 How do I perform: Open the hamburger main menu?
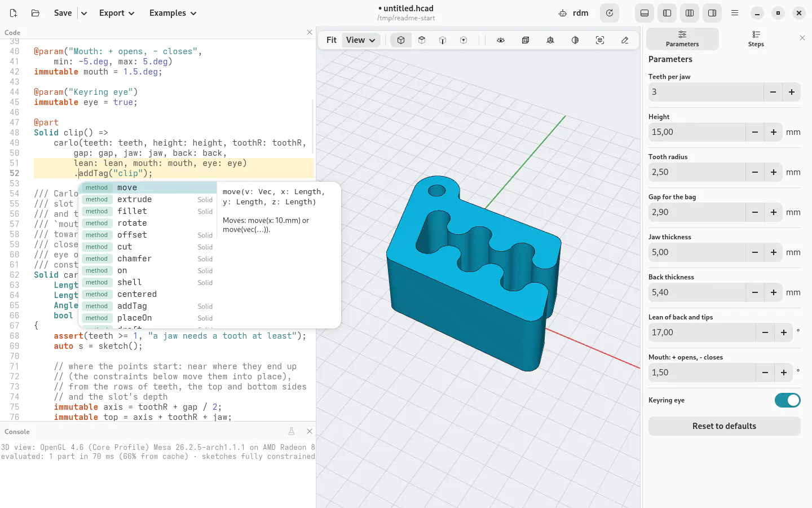pos(735,13)
